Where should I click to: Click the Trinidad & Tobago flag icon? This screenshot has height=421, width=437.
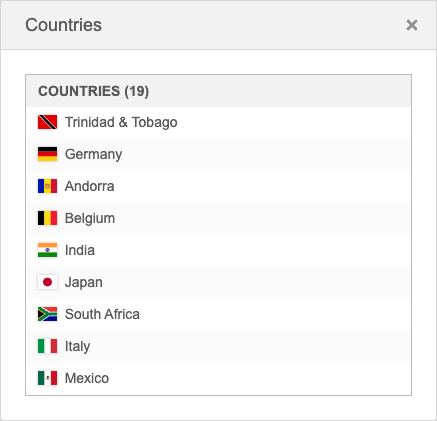click(x=47, y=122)
